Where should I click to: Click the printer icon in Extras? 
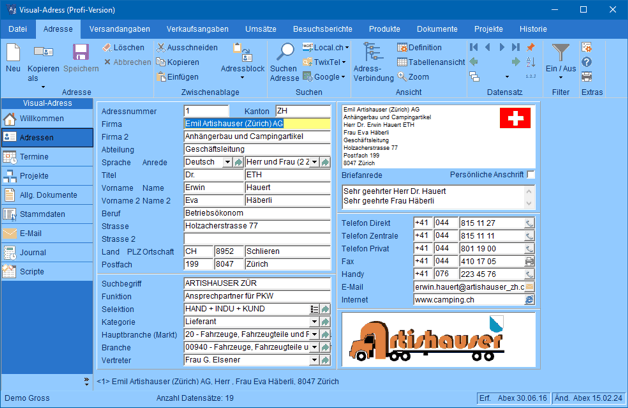point(587,76)
